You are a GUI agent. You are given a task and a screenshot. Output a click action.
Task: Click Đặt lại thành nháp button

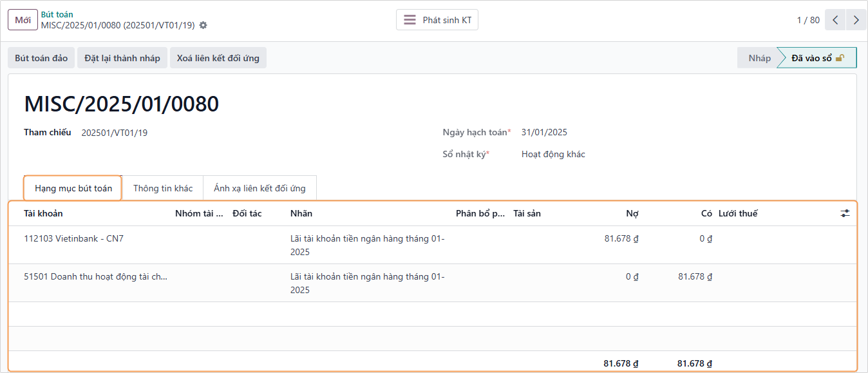coord(122,58)
